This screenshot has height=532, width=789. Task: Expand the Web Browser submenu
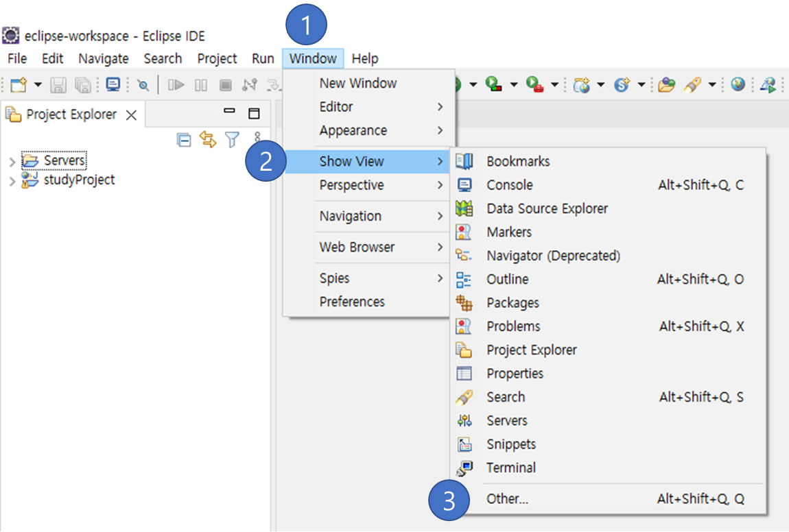click(x=367, y=247)
